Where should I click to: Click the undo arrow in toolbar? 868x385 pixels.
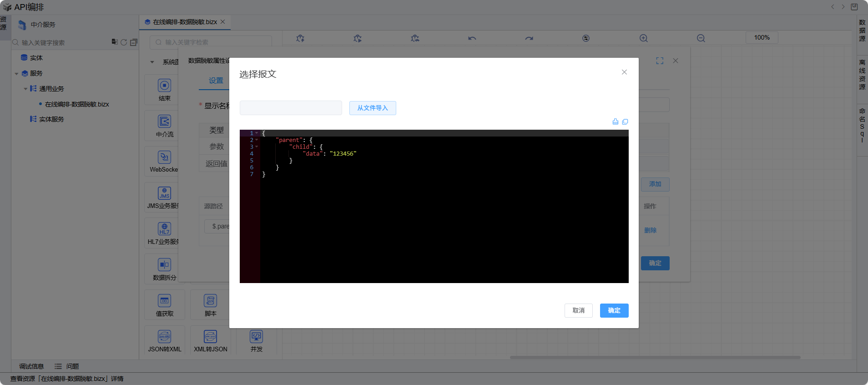point(472,38)
